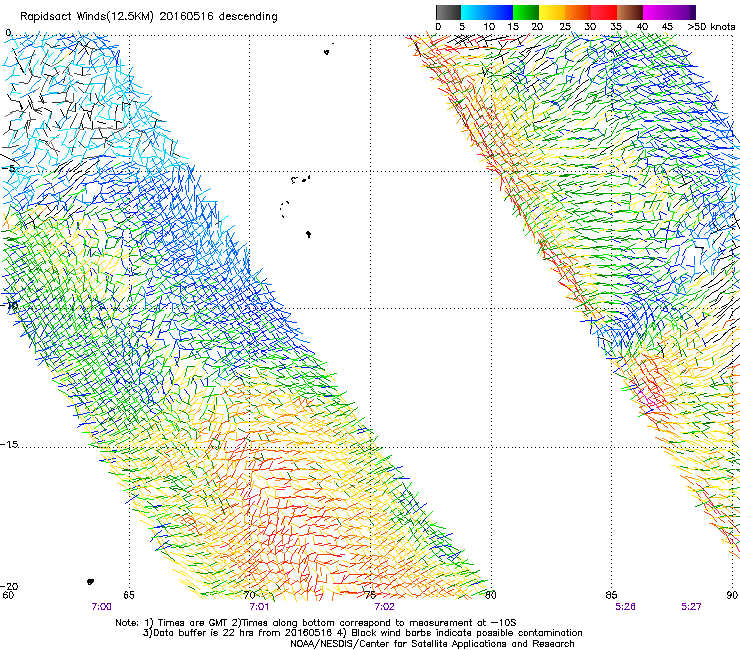Click the '>50 knots' legend label
740x650 pixels.
pos(711,27)
